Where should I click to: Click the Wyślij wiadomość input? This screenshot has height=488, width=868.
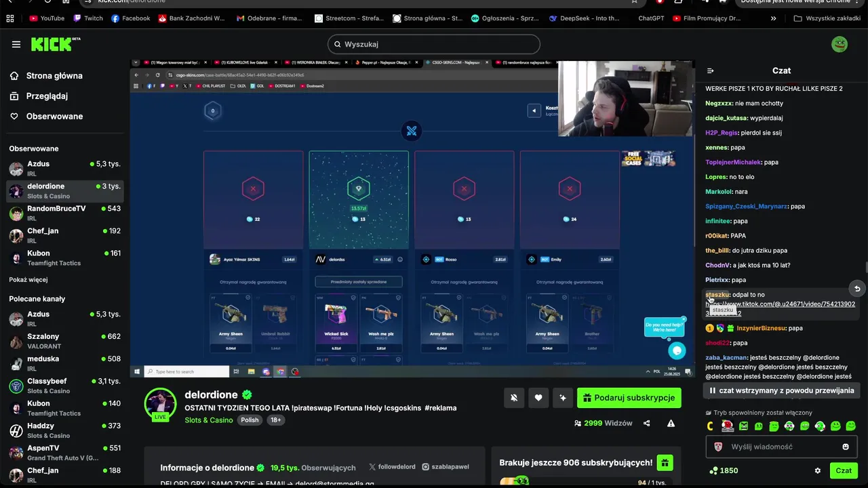pyautogui.click(x=781, y=447)
